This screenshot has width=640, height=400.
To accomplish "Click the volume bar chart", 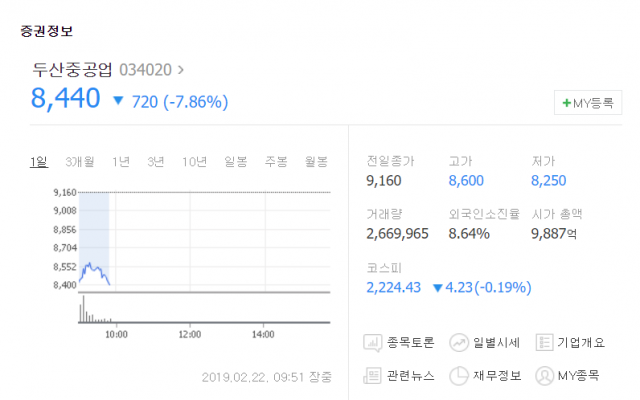I will tap(204, 309).
